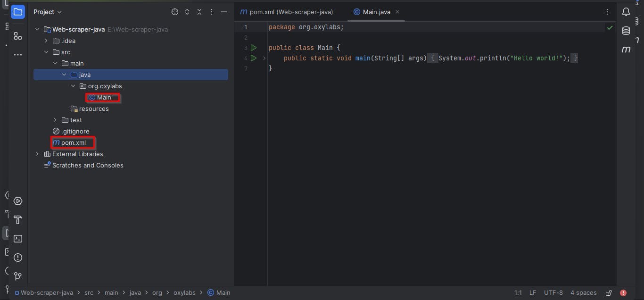Open the Problems tool window icon

click(x=18, y=258)
